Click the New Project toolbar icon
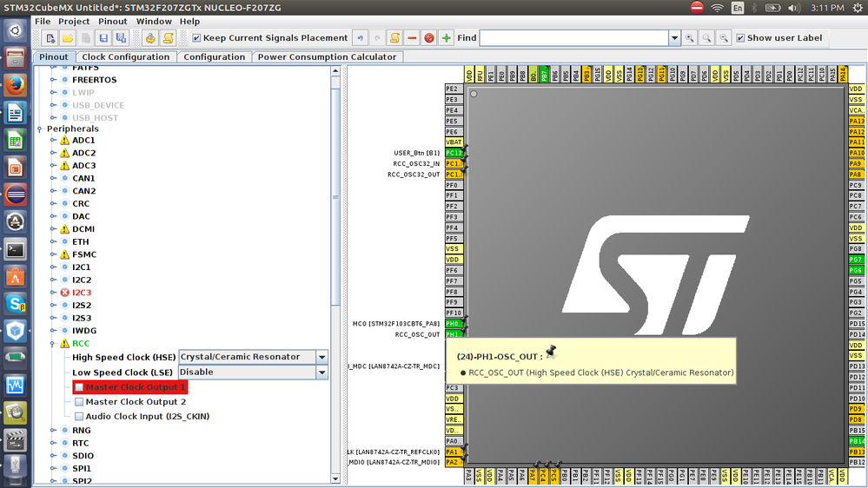The image size is (868, 488). pyautogui.click(x=50, y=38)
